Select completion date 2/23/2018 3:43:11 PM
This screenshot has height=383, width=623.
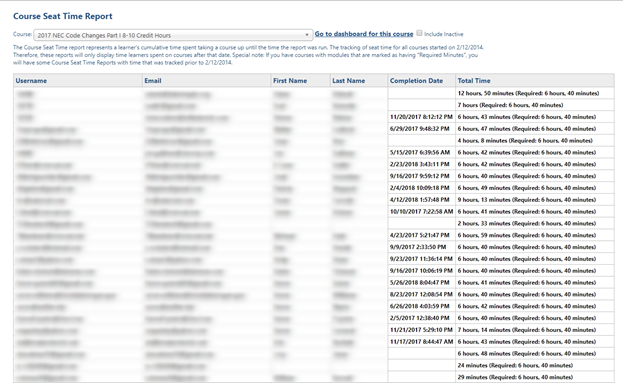coord(421,164)
